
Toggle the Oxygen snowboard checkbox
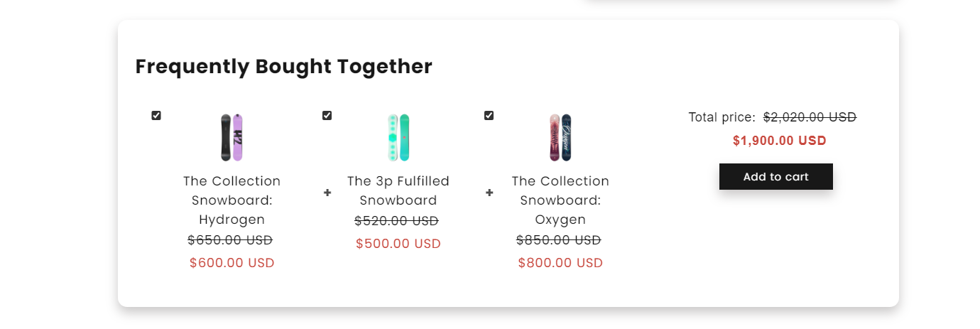[x=489, y=116]
